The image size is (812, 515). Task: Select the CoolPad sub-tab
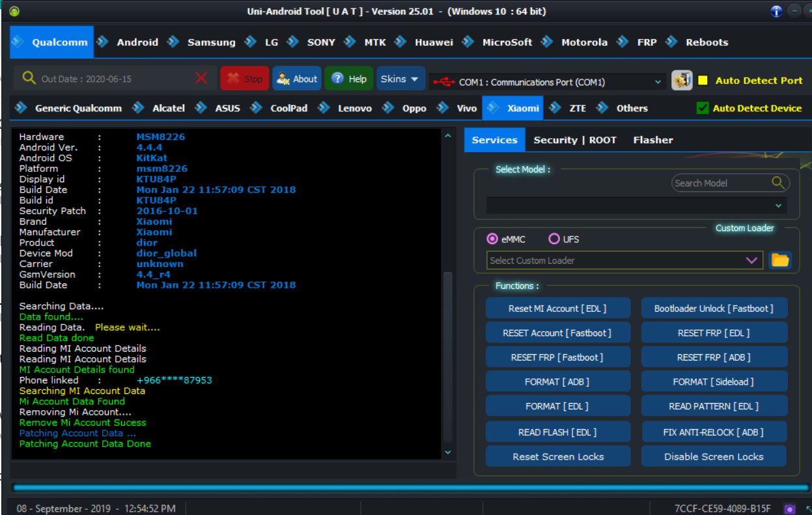click(281, 108)
